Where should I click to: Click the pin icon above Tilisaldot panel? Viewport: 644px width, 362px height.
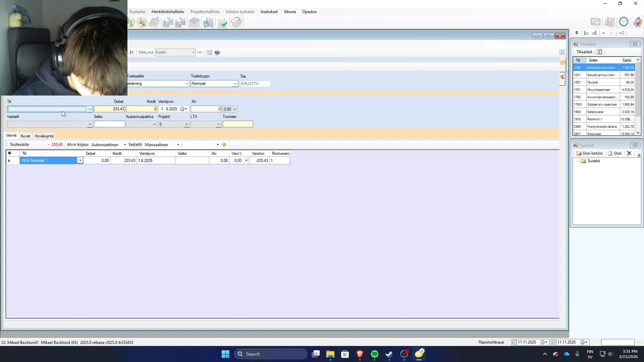[x=577, y=33]
